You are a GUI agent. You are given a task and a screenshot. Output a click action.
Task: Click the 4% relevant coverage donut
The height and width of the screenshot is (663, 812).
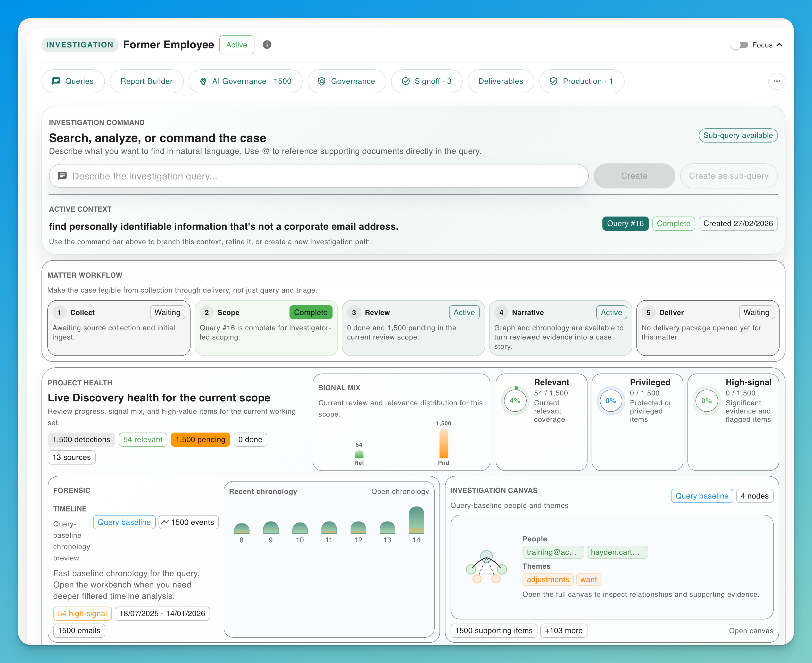click(515, 401)
